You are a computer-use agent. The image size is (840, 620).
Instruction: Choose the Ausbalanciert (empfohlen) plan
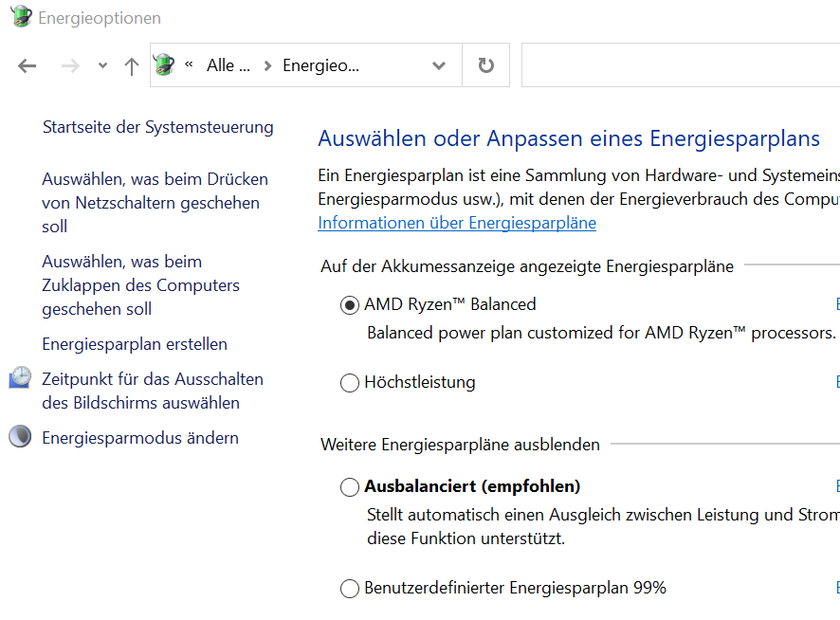[x=350, y=487]
